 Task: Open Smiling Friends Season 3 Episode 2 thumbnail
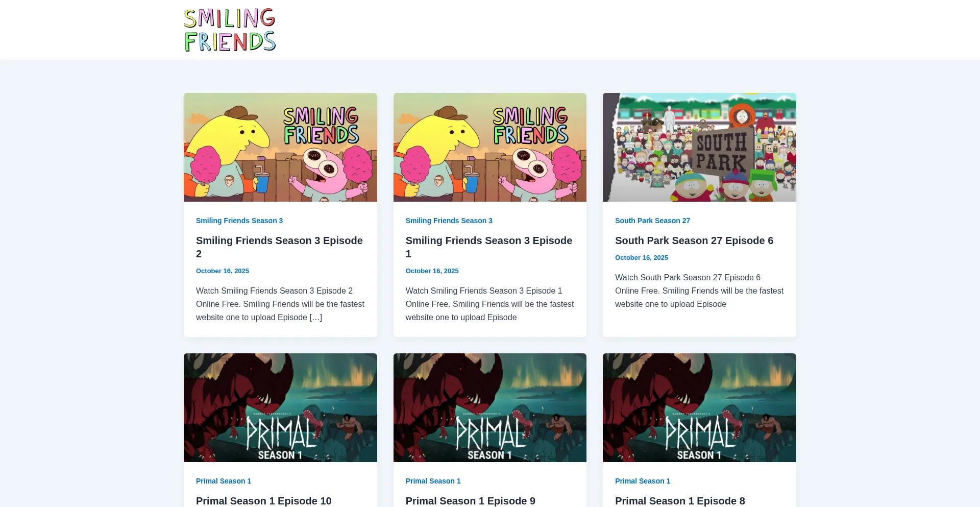tap(280, 147)
